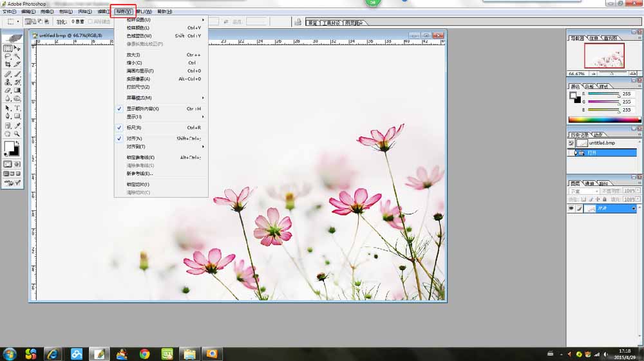Select the Magic Wand tool
The width and height of the screenshot is (644, 361).
click(x=17, y=56)
